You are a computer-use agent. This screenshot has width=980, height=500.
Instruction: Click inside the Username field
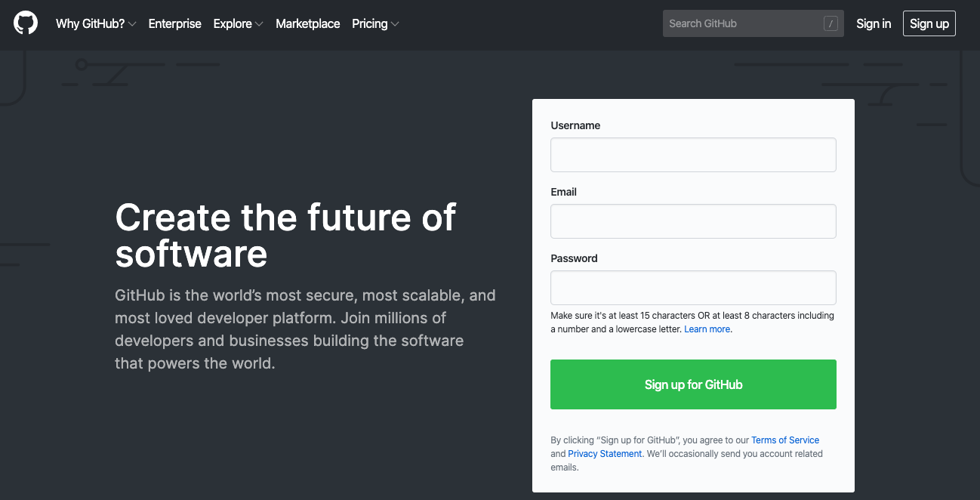(693, 154)
